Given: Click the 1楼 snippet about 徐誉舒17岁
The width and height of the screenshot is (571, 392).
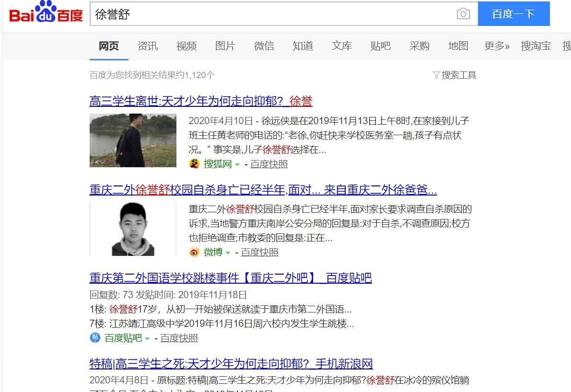Looking at the screenshot, I should 221,310.
